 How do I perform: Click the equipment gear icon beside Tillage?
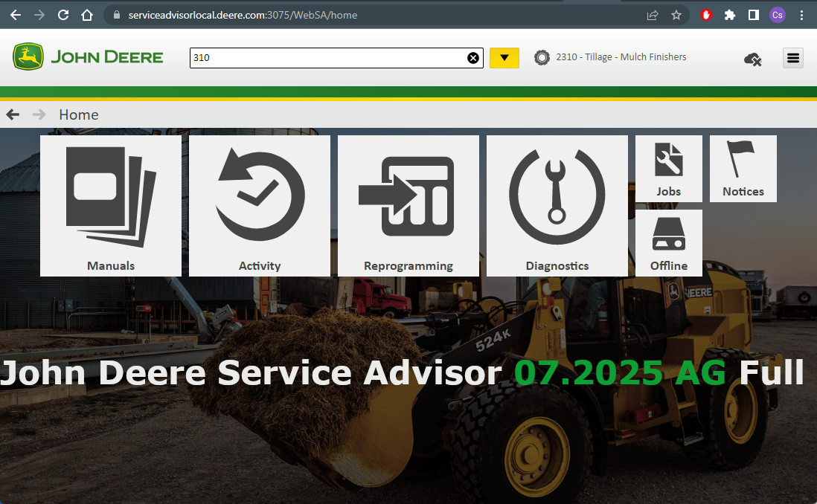point(542,56)
